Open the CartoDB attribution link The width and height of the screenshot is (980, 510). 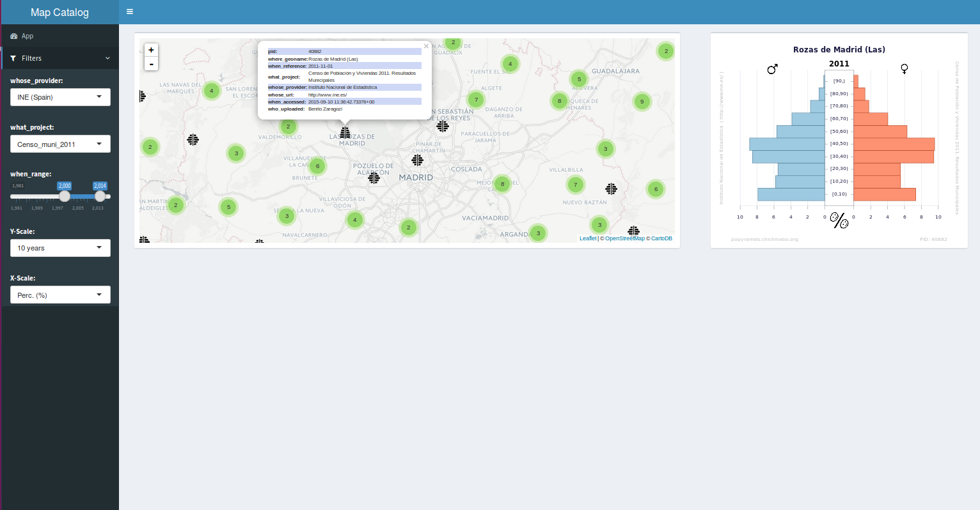(x=661, y=238)
